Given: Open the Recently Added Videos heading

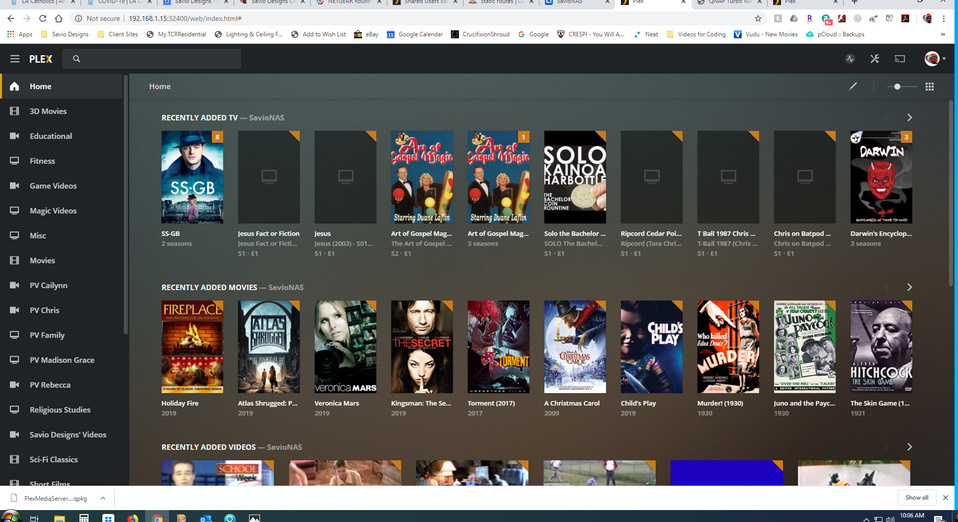Looking at the screenshot, I should [x=208, y=447].
